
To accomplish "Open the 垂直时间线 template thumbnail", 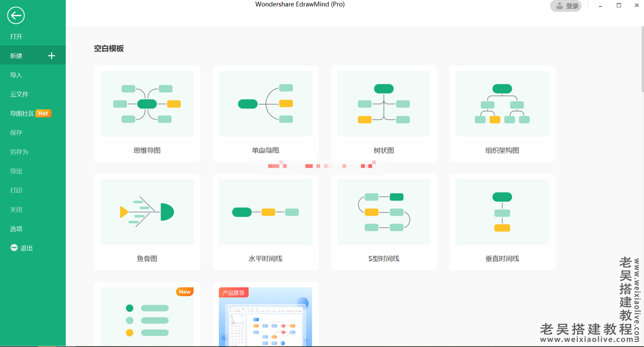I will pyautogui.click(x=502, y=212).
